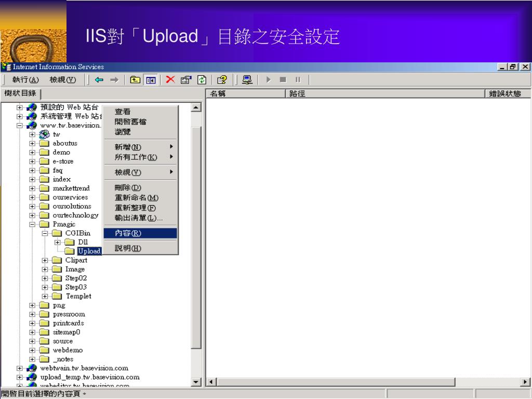Screen dimensions: 532x399
Task: Choose 說明(H) in context menu
Action: pyautogui.click(x=140, y=248)
